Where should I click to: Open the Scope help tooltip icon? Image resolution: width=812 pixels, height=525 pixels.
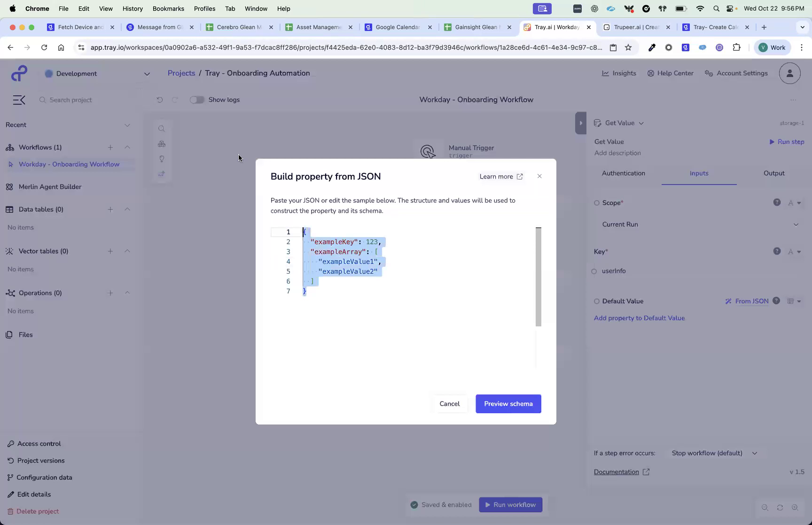click(777, 202)
